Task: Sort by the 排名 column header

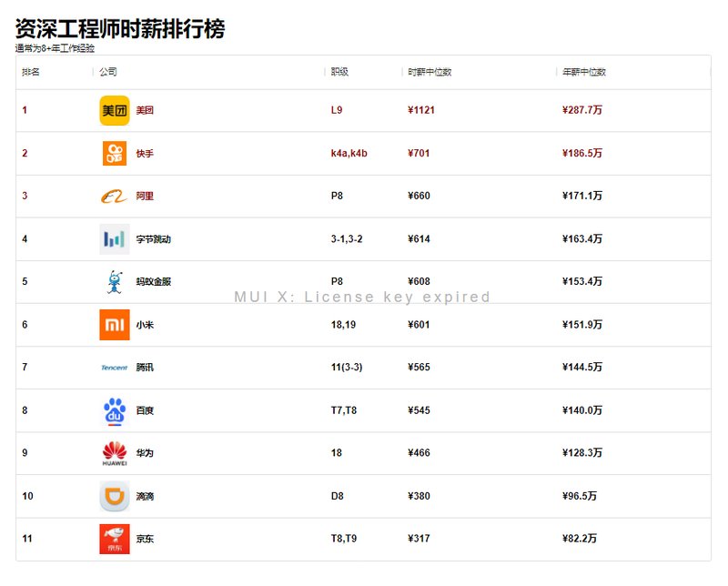Action: 31,72
